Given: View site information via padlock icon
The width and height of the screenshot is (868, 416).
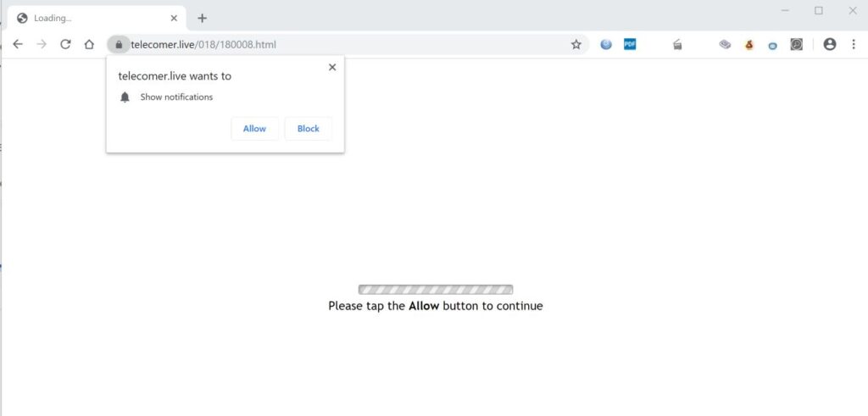Looking at the screenshot, I should click(119, 44).
